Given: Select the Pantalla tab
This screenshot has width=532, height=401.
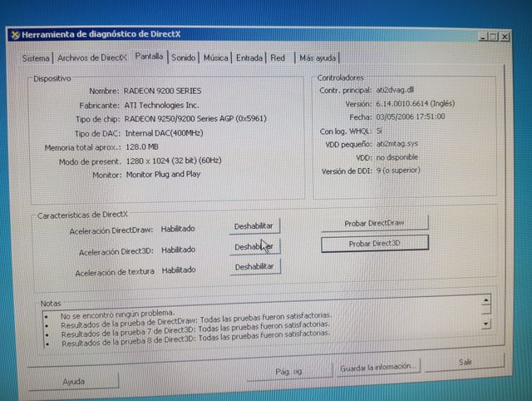Looking at the screenshot, I should (x=149, y=57).
